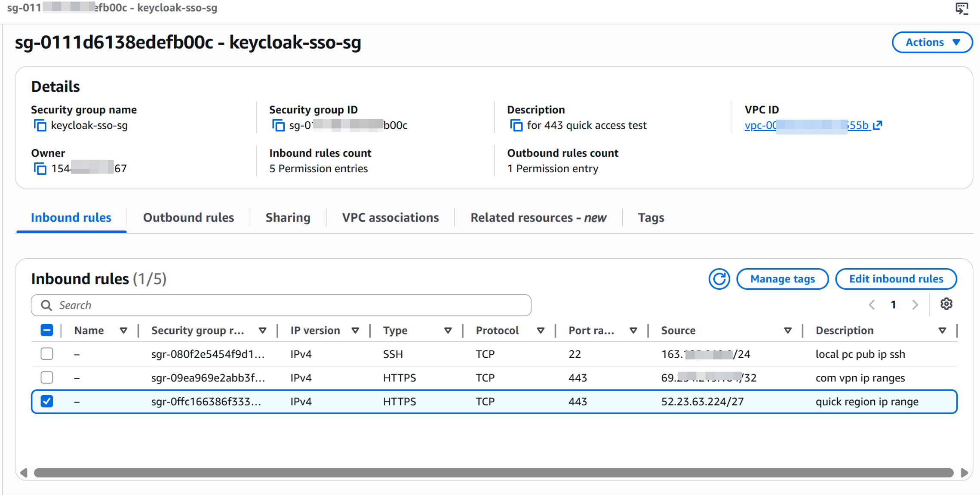Click the right arrow of horizontal scrollbar
This screenshot has width=980, height=495.
965,473
